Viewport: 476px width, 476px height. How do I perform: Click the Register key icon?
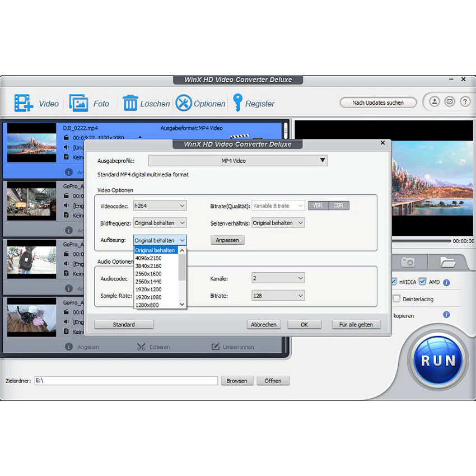point(237,102)
